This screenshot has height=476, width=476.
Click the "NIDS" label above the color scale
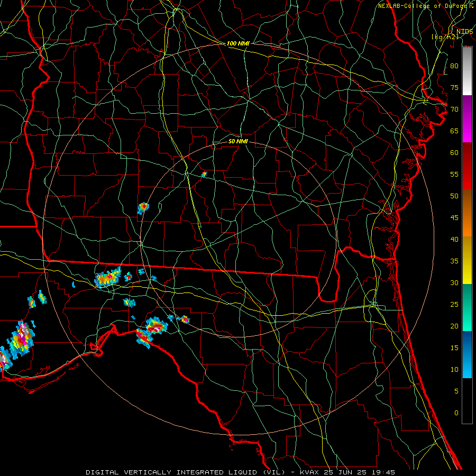(x=465, y=32)
